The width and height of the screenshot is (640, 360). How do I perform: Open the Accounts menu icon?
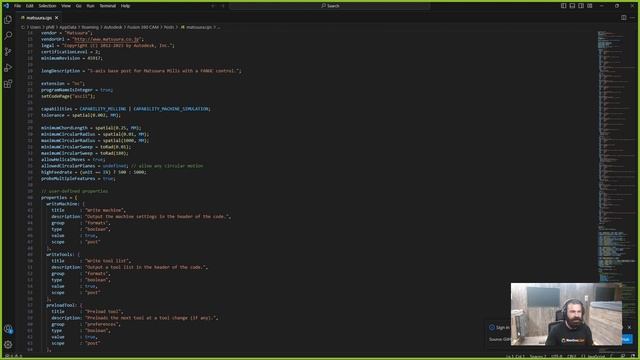click(x=8, y=329)
